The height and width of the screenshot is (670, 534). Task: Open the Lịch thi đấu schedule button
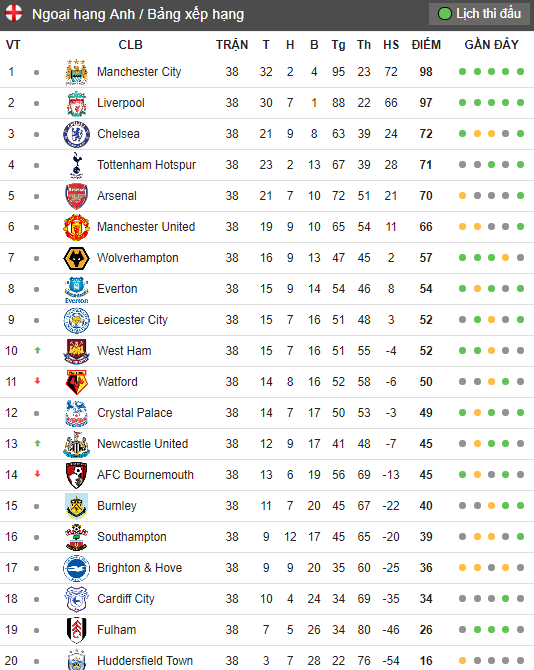479,14
